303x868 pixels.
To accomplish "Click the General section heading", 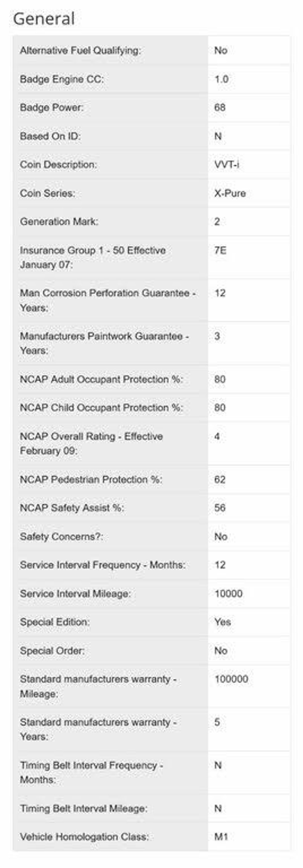I will coord(44,19).
